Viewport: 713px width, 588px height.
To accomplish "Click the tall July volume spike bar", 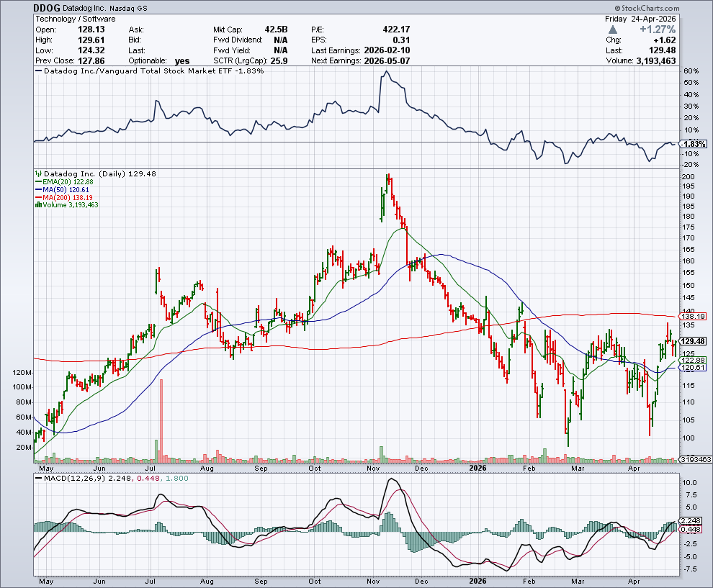I will click(x=161, y=421).
